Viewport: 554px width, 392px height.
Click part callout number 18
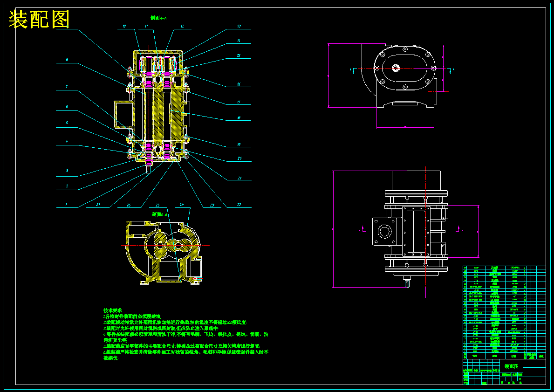point(239,118)
